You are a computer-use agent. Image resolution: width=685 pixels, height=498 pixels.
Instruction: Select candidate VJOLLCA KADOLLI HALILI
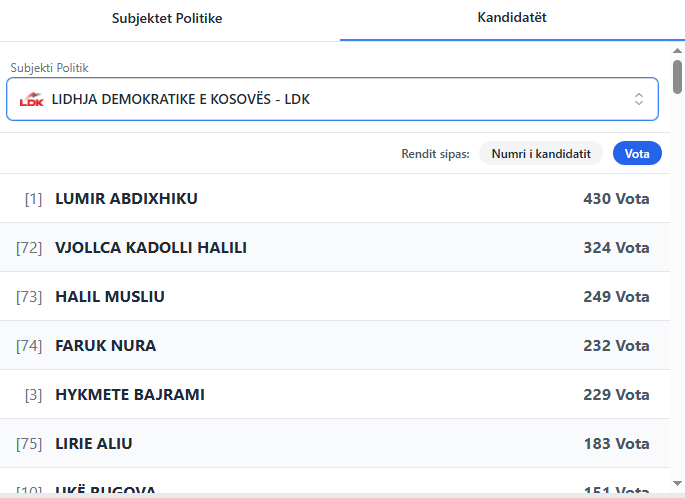click(151, 248)
